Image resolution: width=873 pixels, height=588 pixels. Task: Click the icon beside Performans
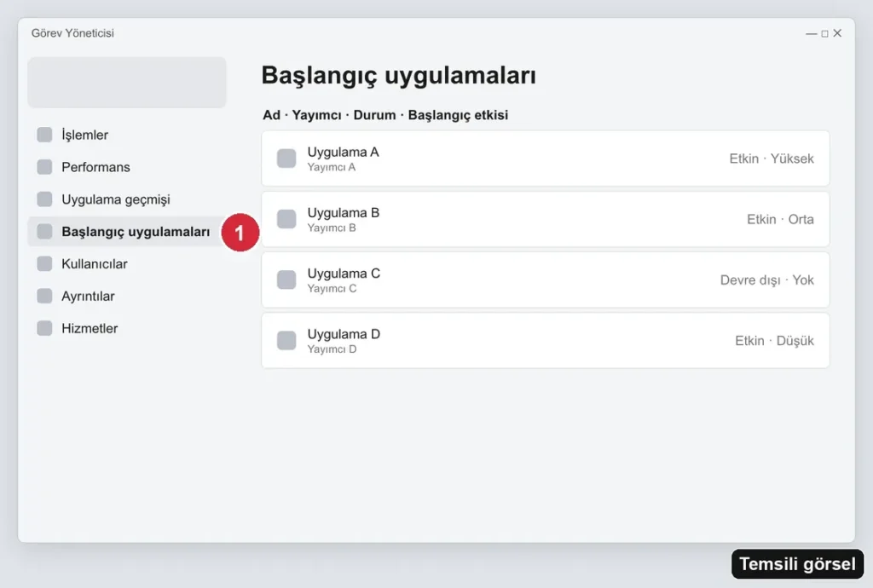pyautogui.click(x=44, y=167)
